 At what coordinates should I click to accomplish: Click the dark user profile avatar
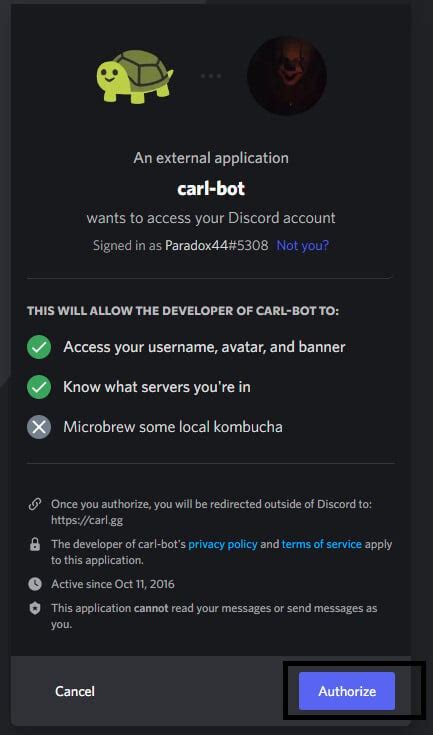point(287,75)
